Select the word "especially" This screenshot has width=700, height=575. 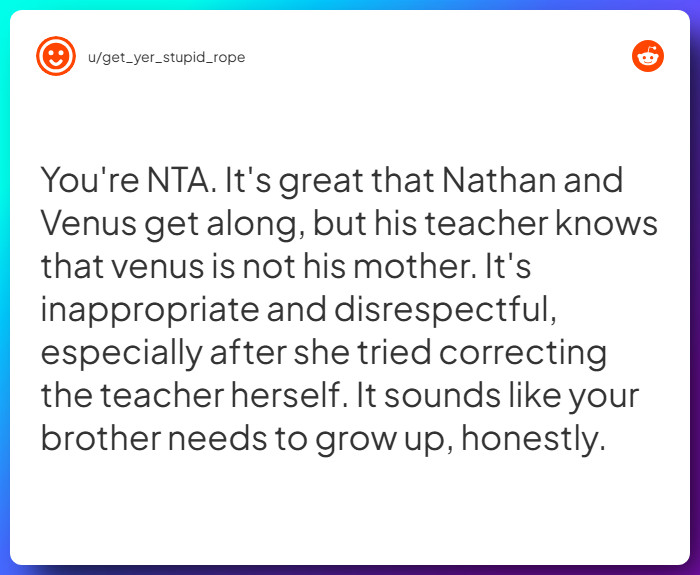[122, 354]
